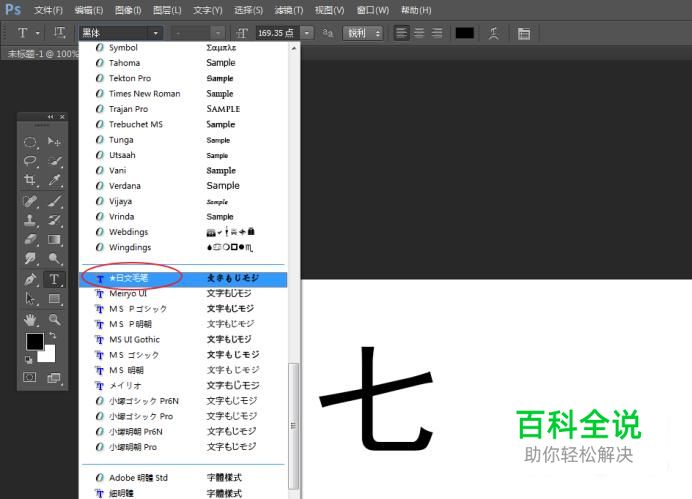Collapse the toolbox panel
Viewport: 692px width, 499px height.
coord(50,117)
